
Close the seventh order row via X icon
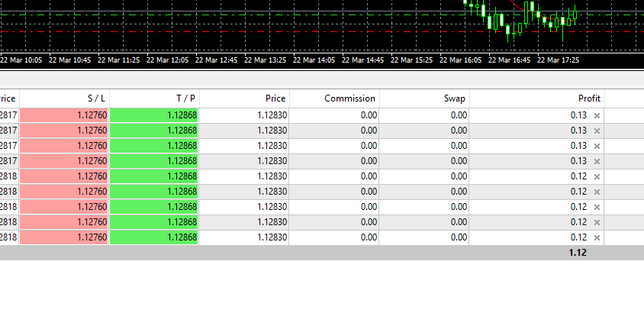(x=597, y=207)
